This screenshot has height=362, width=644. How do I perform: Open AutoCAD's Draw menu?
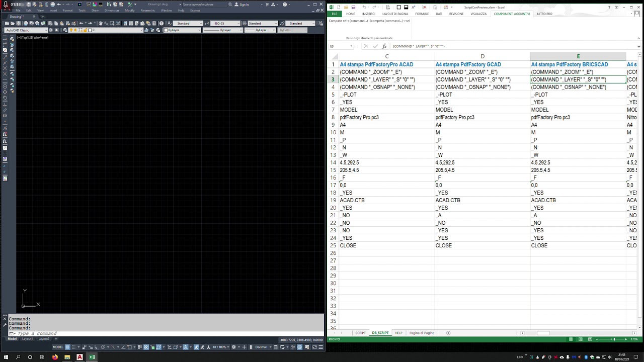[95, 11]
